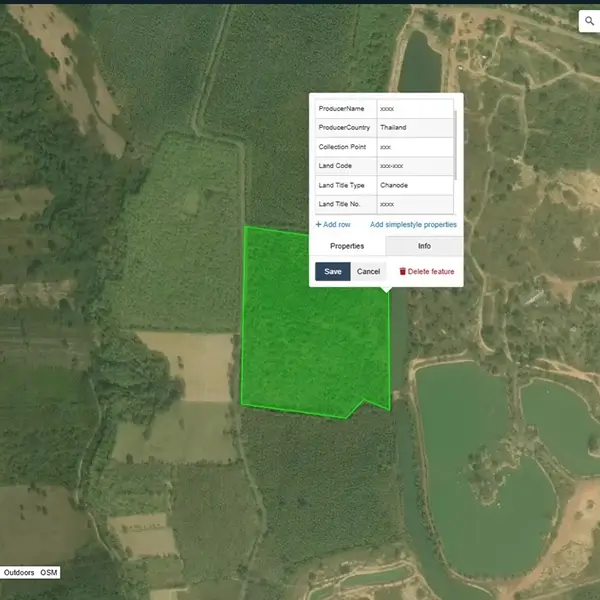Click the Save button

[x=332, y=272]
